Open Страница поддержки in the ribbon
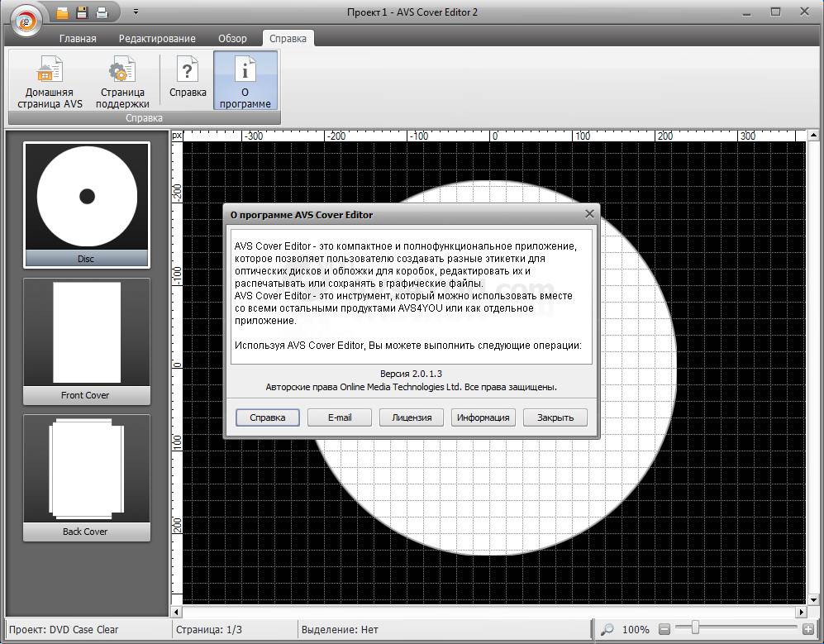This screenshot has width=824, height=644. pos(122,83)
